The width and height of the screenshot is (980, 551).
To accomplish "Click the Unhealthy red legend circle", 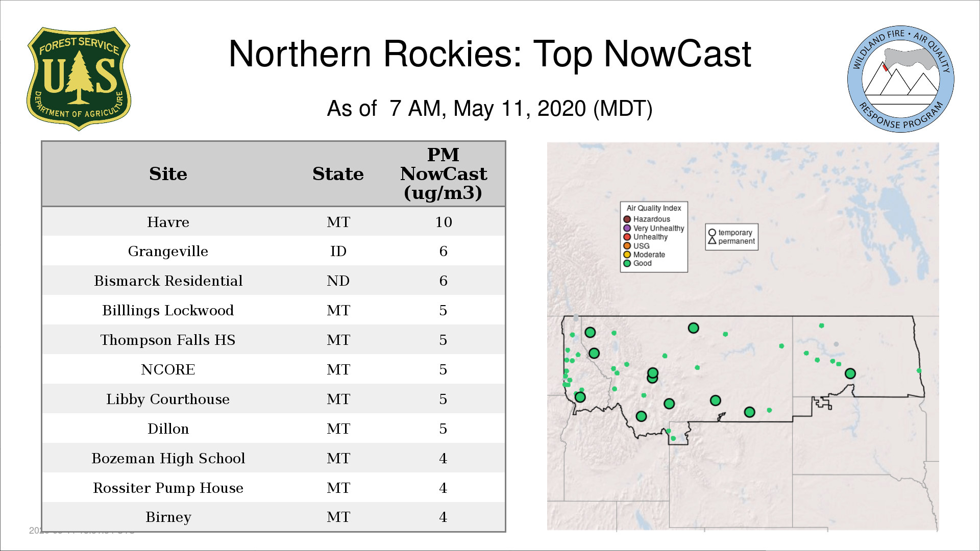I will tap(627, 237).
